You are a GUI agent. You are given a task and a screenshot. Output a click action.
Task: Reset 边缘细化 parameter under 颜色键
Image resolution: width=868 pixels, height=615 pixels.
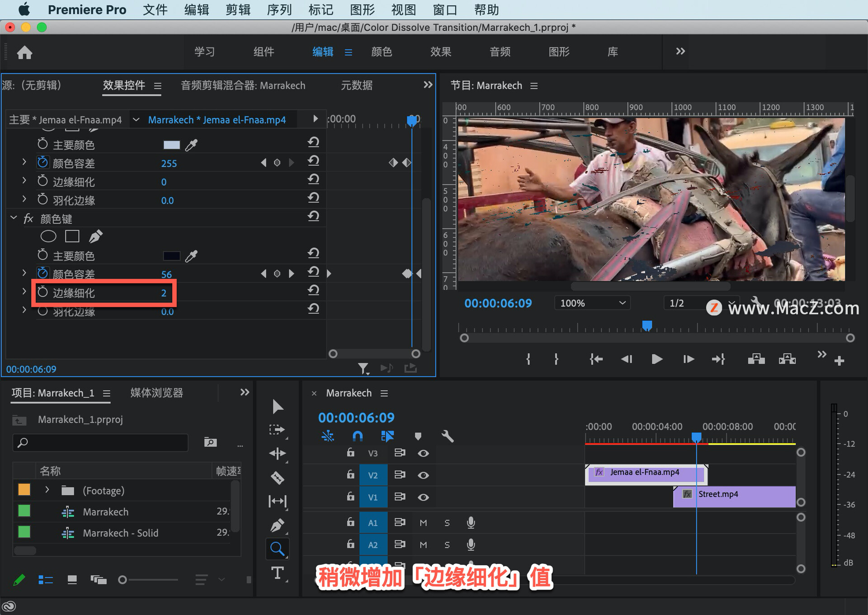coord(313,291)
